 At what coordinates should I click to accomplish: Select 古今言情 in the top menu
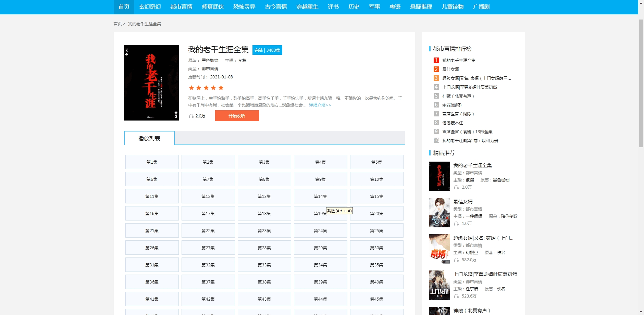(276, 7)
